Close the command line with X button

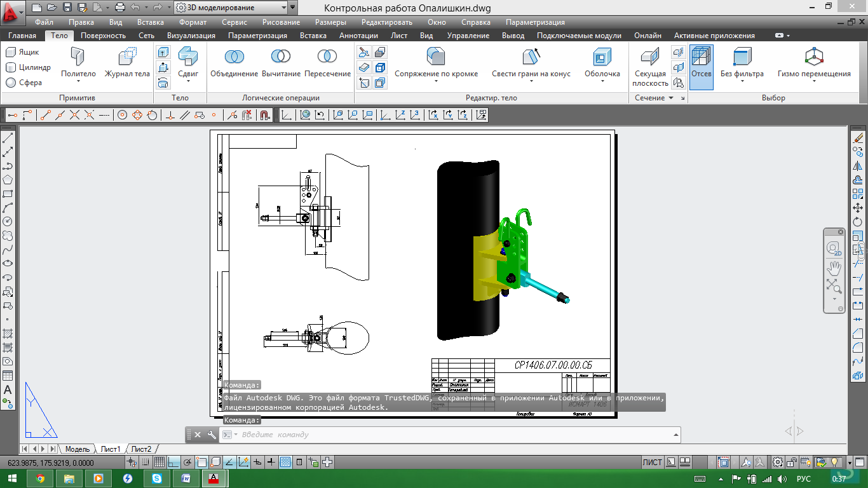coord(197,435)
